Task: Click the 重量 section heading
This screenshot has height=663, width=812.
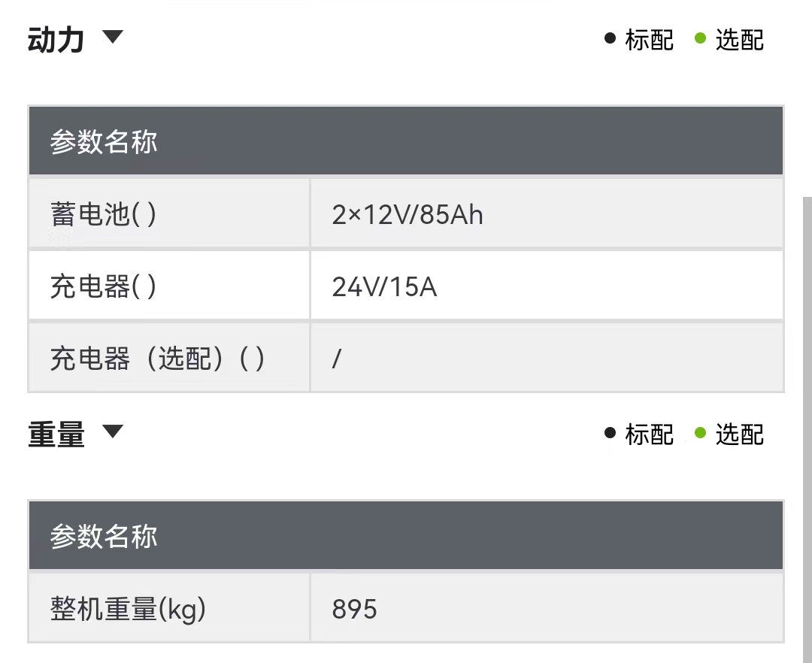Action: pos(56,434)
